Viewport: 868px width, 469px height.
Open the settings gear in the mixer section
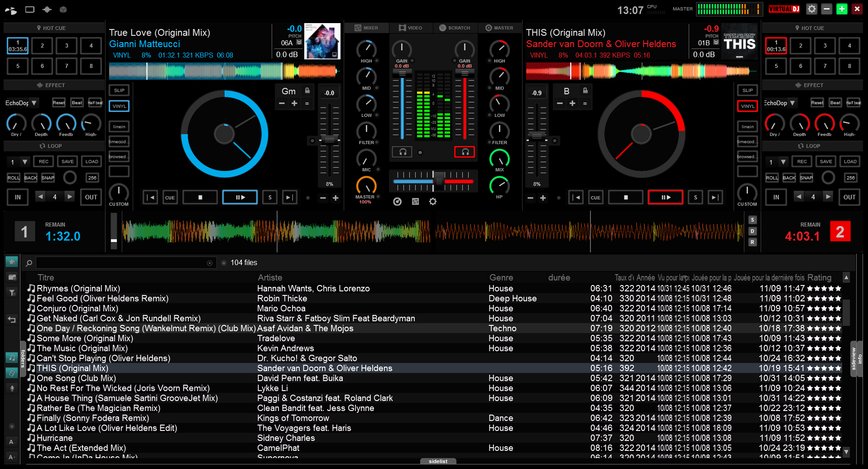click(433, 201)
